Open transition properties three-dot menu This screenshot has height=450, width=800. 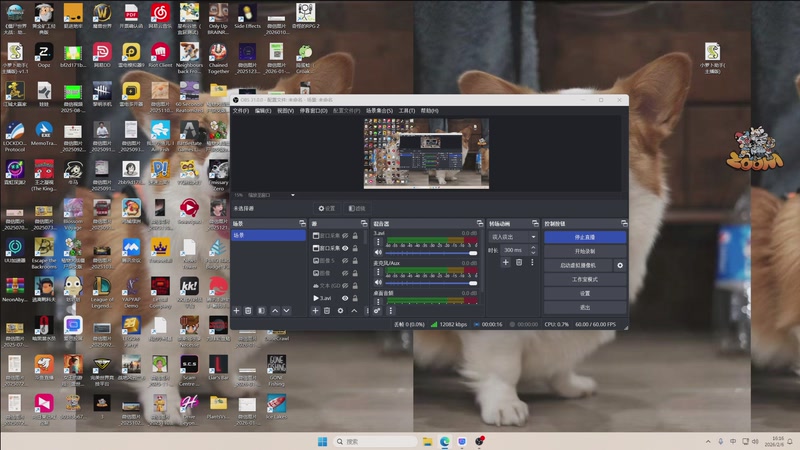point(532,262)
